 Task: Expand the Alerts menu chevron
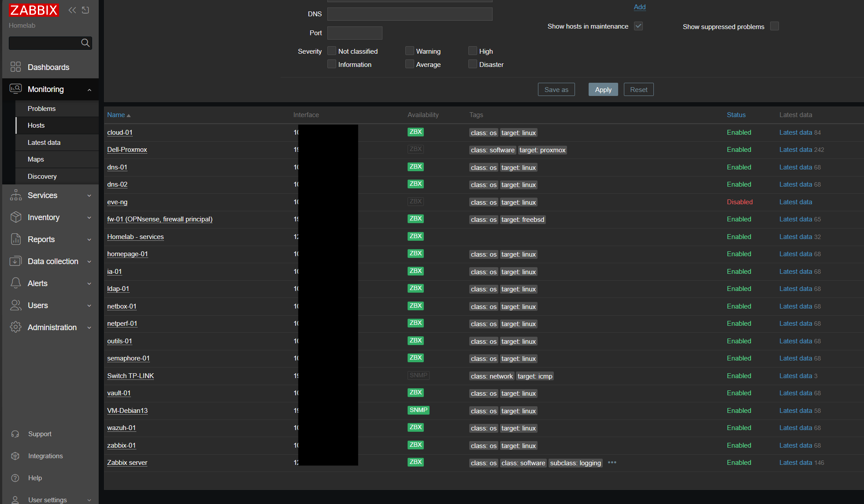point(89,283)
